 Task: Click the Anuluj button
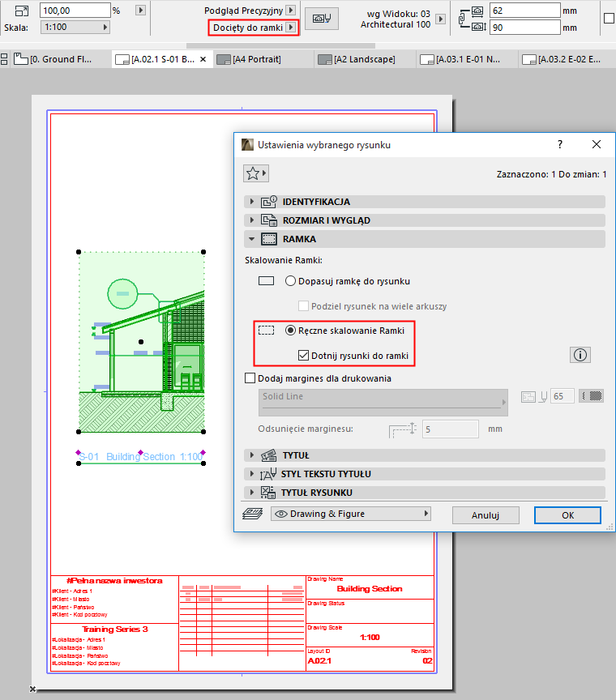pos(486,515)
